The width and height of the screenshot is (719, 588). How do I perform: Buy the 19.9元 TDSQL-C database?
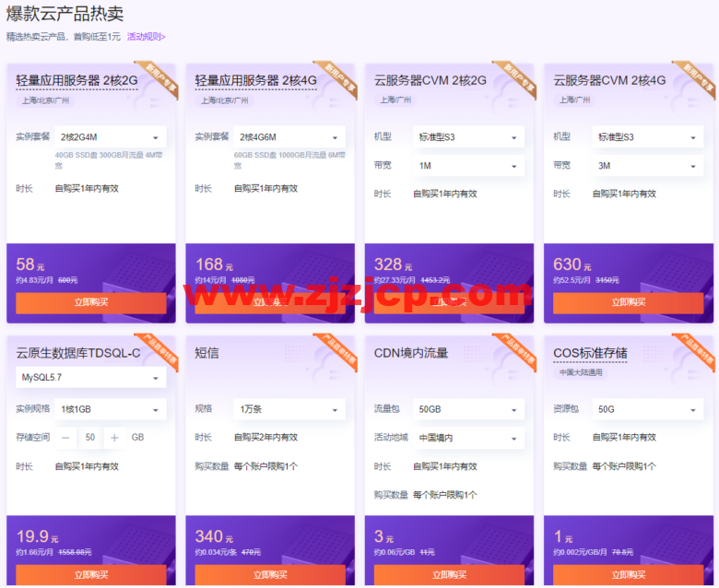90,575
